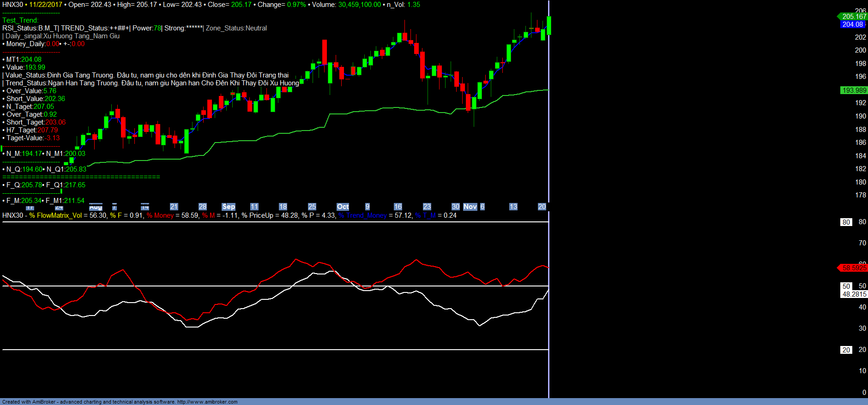Select the Oct month label on date axis

click(343, 207)
